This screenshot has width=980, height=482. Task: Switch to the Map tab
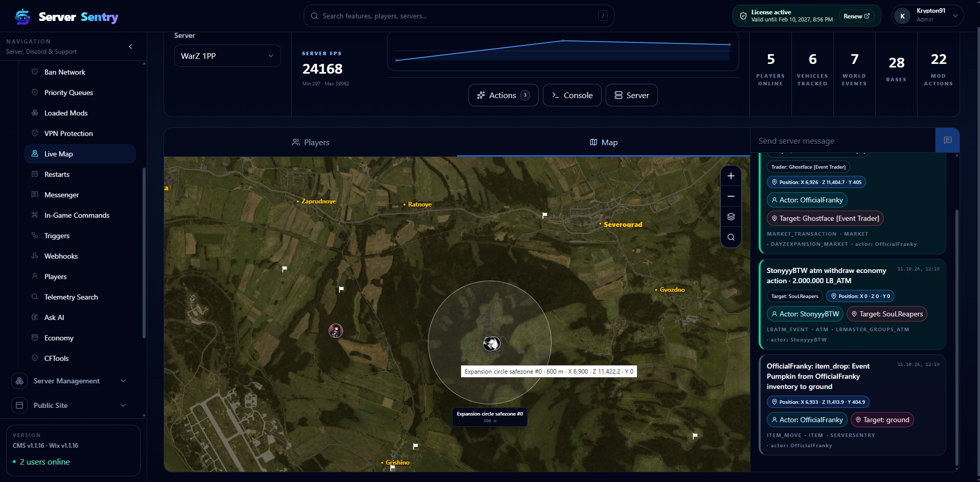(603, 142)
